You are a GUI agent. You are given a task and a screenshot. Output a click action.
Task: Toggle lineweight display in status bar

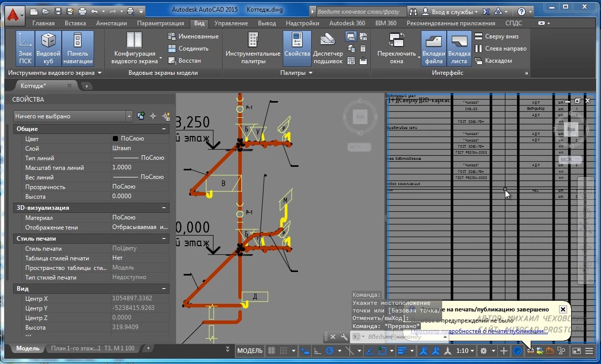pos(402,350)
